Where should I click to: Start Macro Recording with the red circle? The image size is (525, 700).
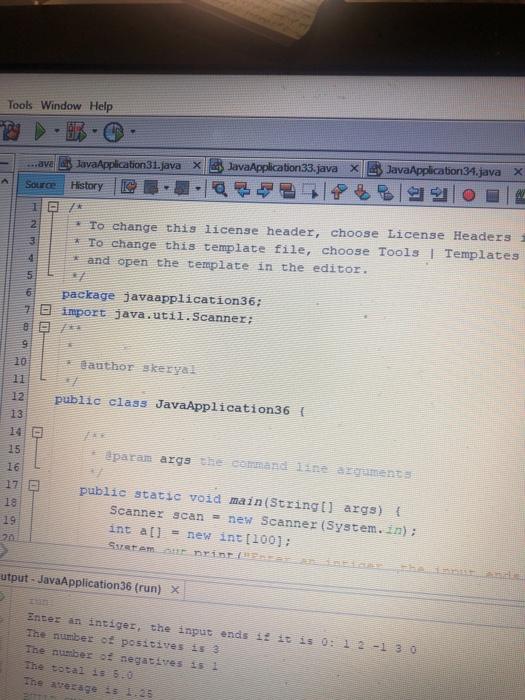(x=468, y=195)
